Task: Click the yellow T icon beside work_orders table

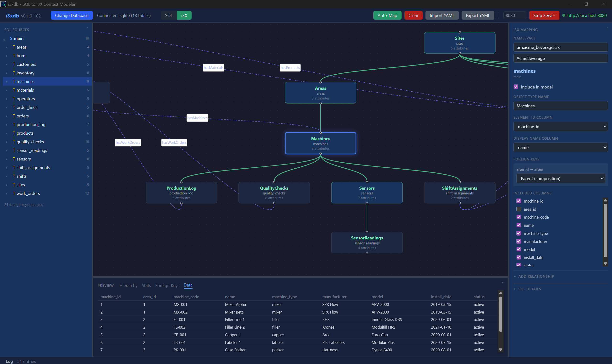Action: point(14,193)
